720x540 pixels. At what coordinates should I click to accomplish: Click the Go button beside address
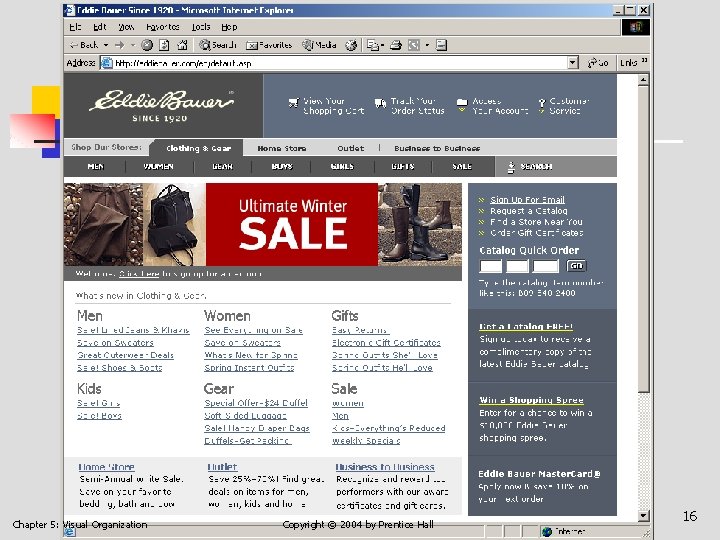click(598, 63)
